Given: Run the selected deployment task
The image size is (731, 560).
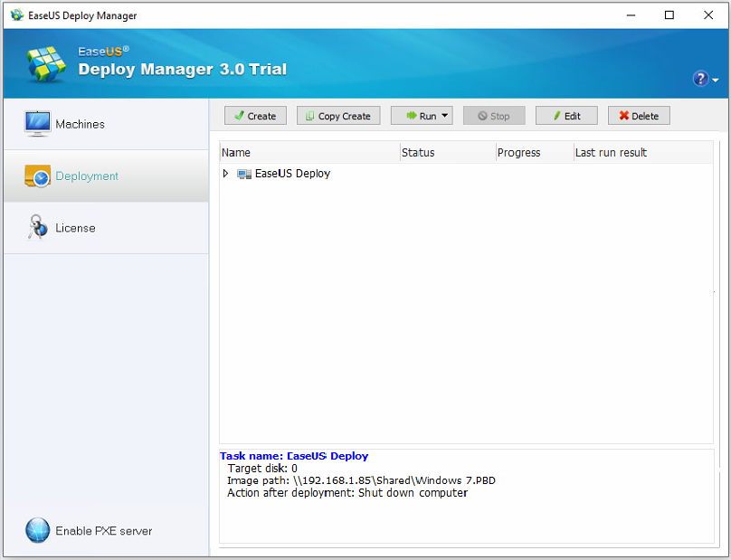Looking at the screenshot, I should 421,116.
